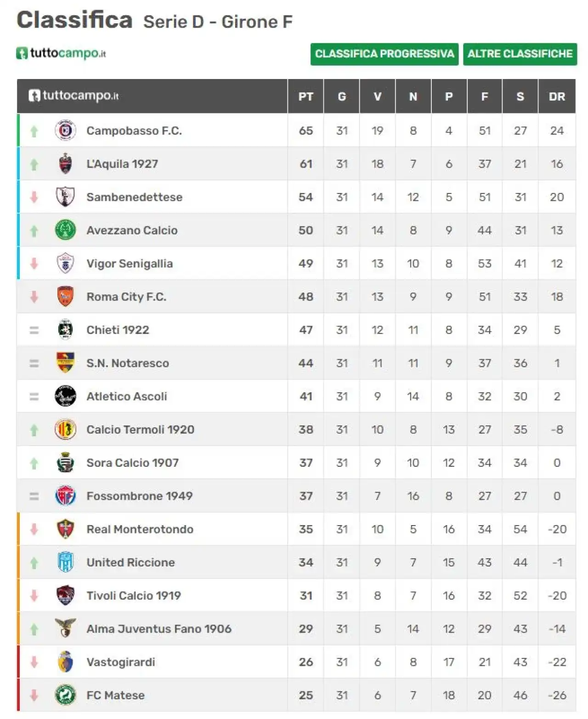Click the DR column header
The height and width of the screenshot is (719, 588).
[557, 96]
